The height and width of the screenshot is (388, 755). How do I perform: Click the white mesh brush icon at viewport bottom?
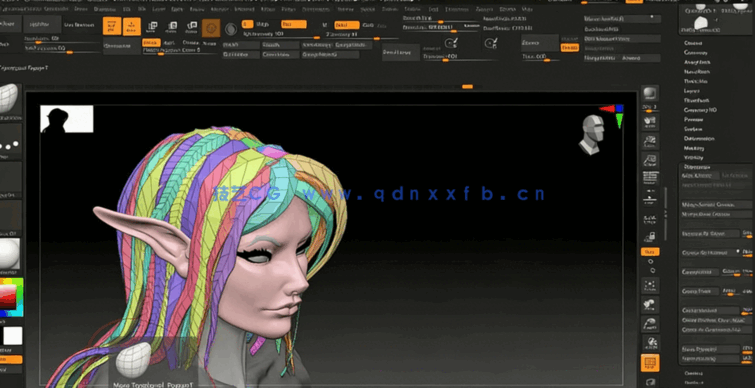[x=133, y=360]
